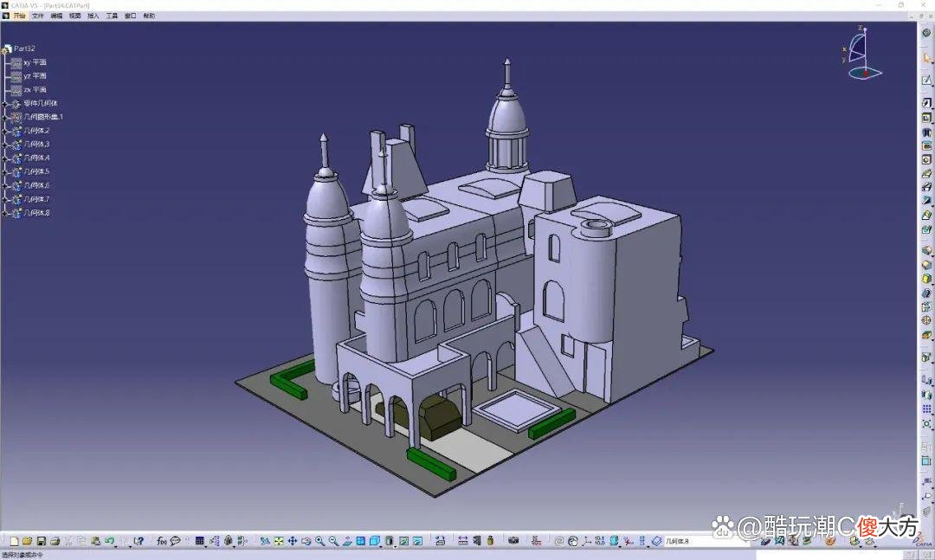Select the yz 平面 plane in tree

35,76
